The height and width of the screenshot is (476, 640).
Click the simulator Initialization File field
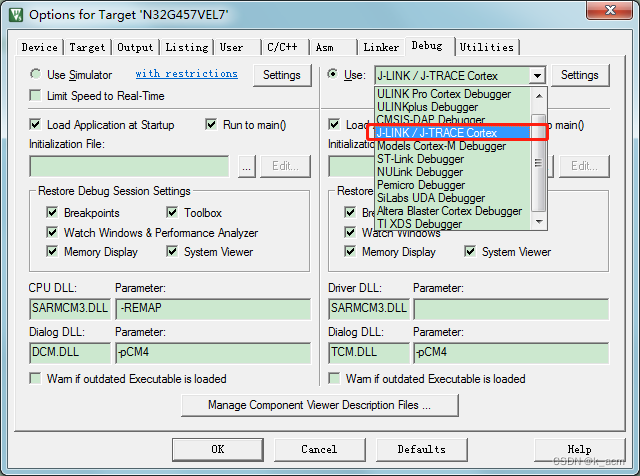click(129, 166)
